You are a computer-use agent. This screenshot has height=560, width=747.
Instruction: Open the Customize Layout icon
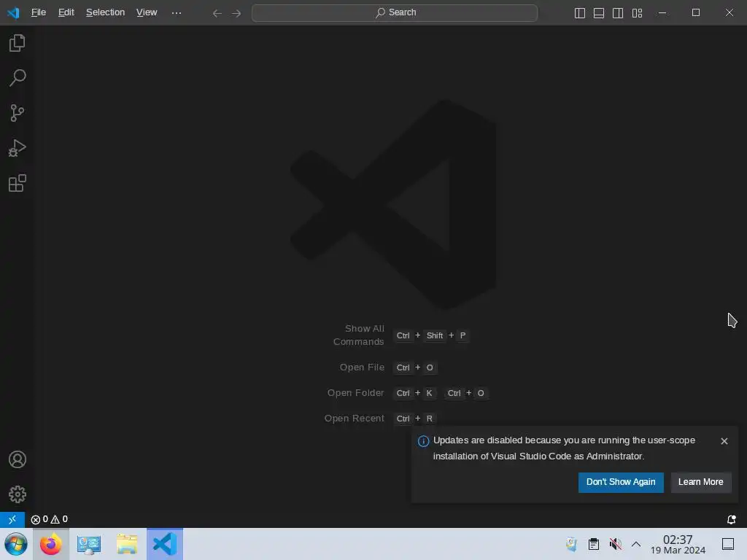(637, 13)
